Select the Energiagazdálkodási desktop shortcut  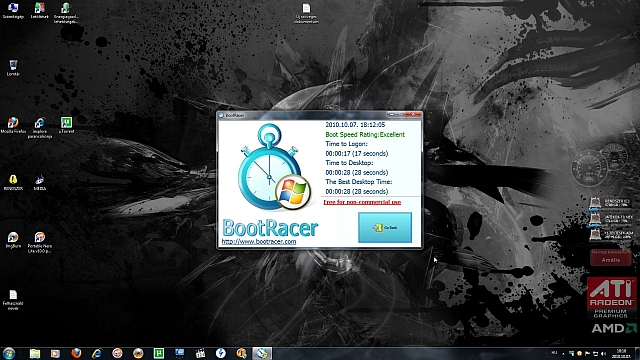click(x=66, y=13)
